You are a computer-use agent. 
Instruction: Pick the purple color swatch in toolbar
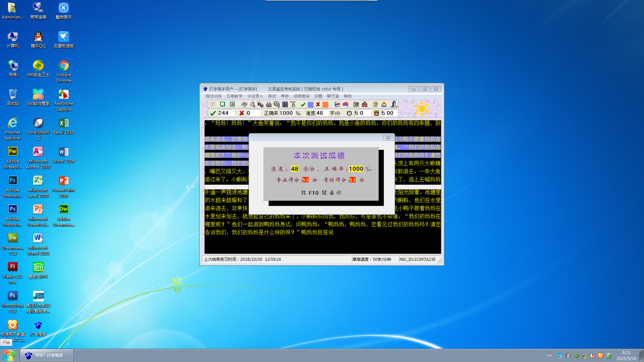click(311, 105)
